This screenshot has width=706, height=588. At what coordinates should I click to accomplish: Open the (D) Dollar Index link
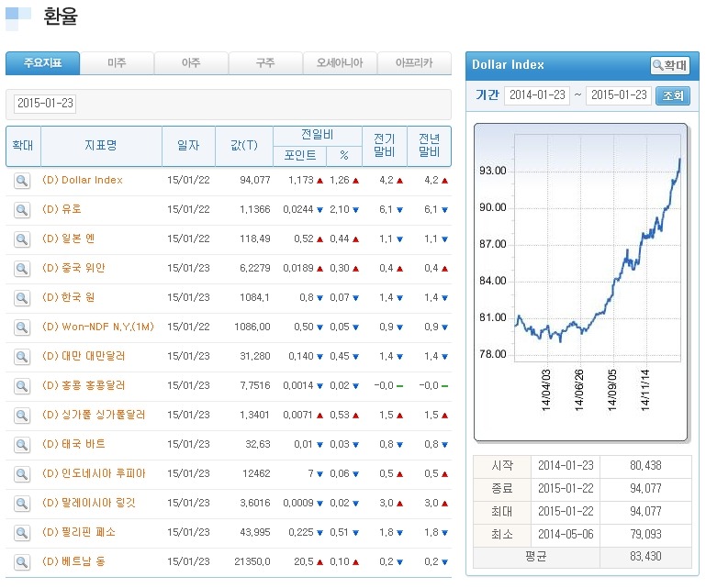pyautogui.click(x=83, y=181)
